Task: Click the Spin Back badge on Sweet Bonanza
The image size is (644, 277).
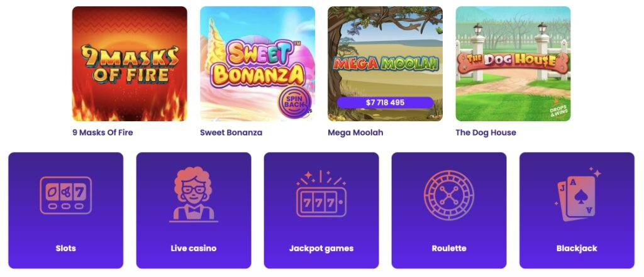Action: pyautogui.click(x=295, y=102)
